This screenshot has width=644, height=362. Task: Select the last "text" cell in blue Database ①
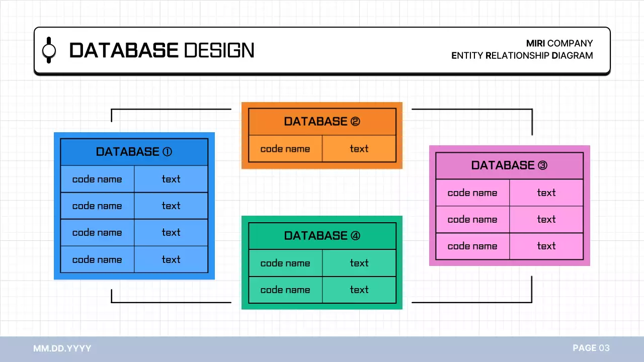point(171,260)
